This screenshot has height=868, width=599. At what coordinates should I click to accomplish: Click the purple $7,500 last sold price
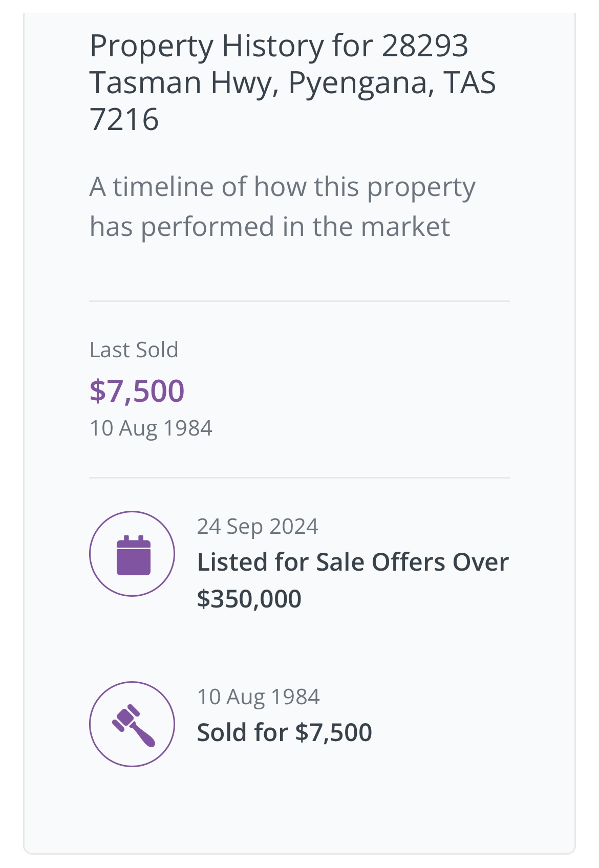point(137,391)
